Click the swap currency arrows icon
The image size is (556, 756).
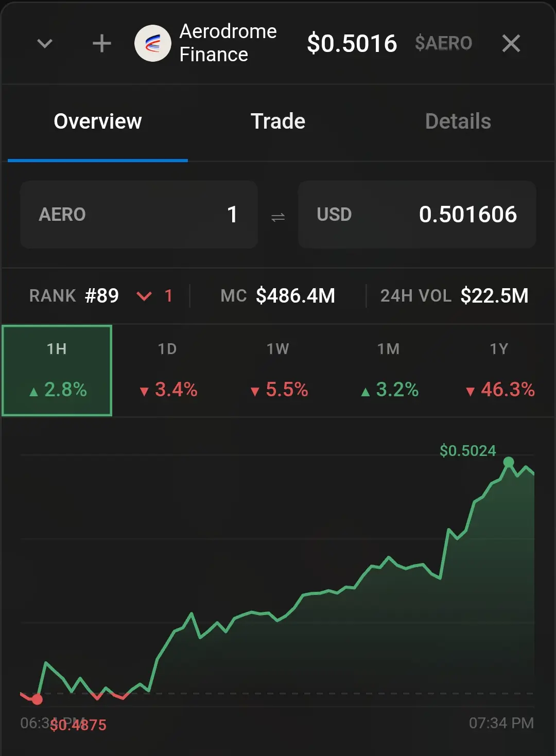278,217
